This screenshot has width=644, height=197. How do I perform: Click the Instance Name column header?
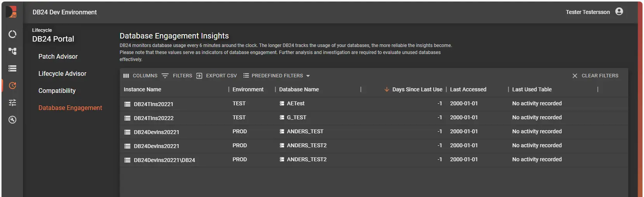pos(143,89)
